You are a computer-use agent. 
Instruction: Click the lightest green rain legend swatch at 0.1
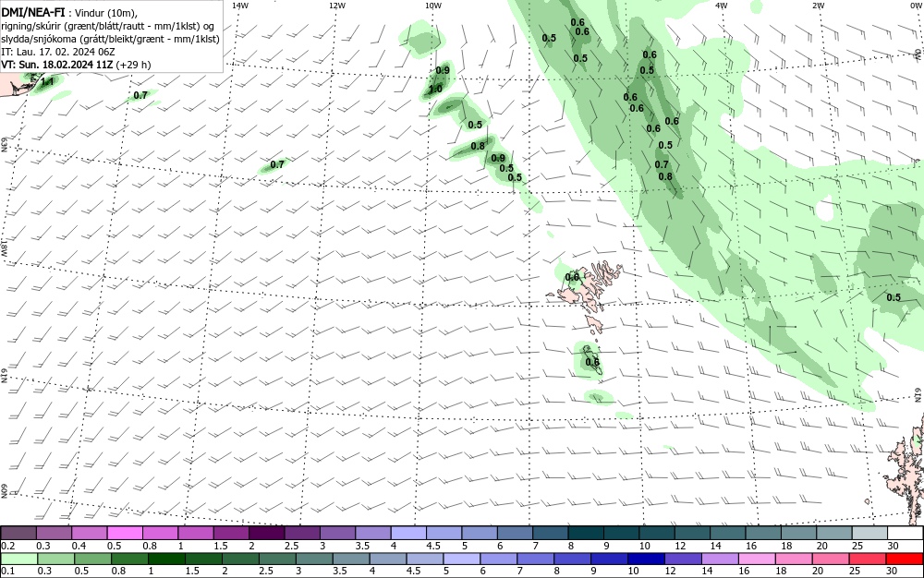point(18,559)
